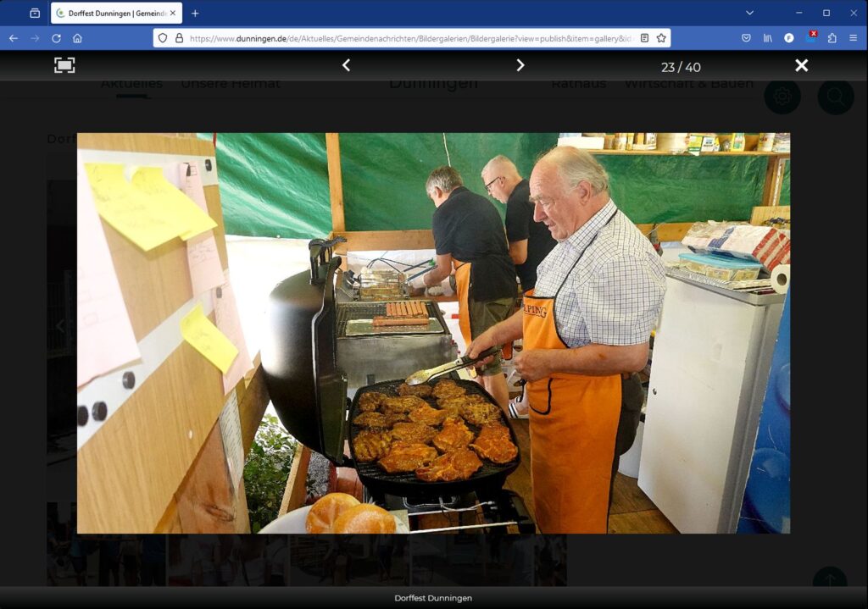868x609 pixels.
Task: Close the image lightbox overlay
Action: tap(801, 65)
